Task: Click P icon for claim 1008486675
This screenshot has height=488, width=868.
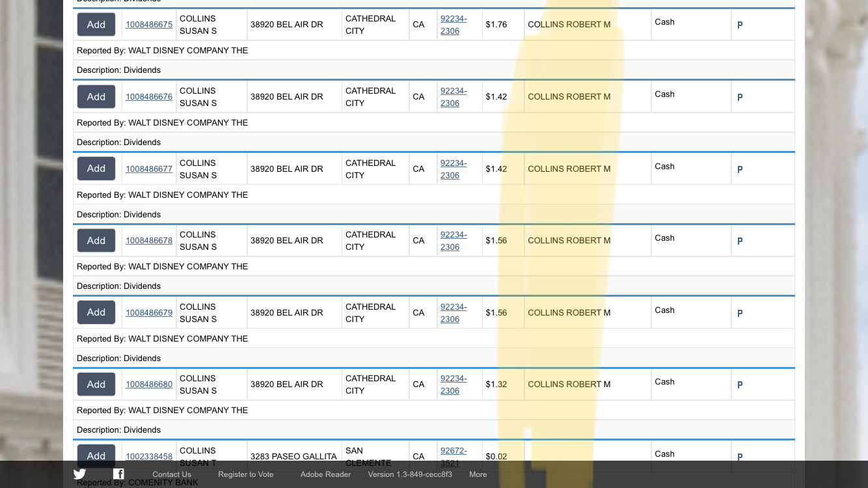Action: (740, 25)
